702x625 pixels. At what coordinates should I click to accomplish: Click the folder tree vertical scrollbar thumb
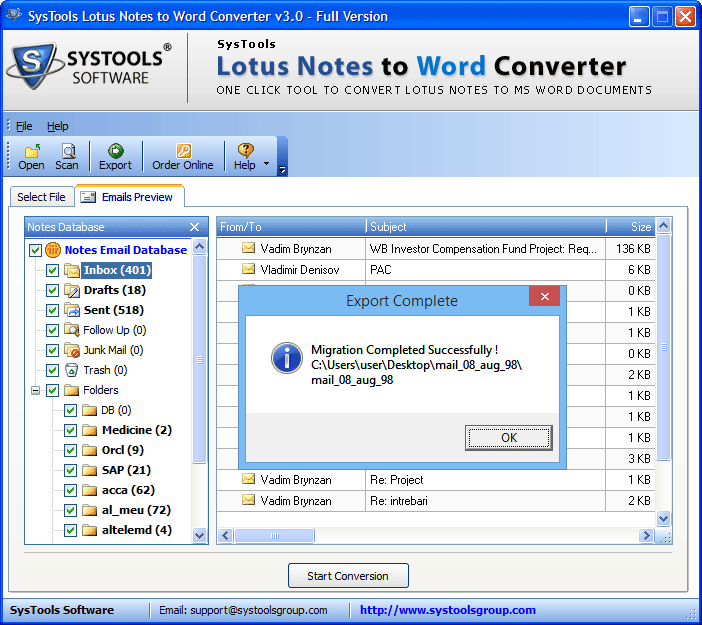(200, 358)
